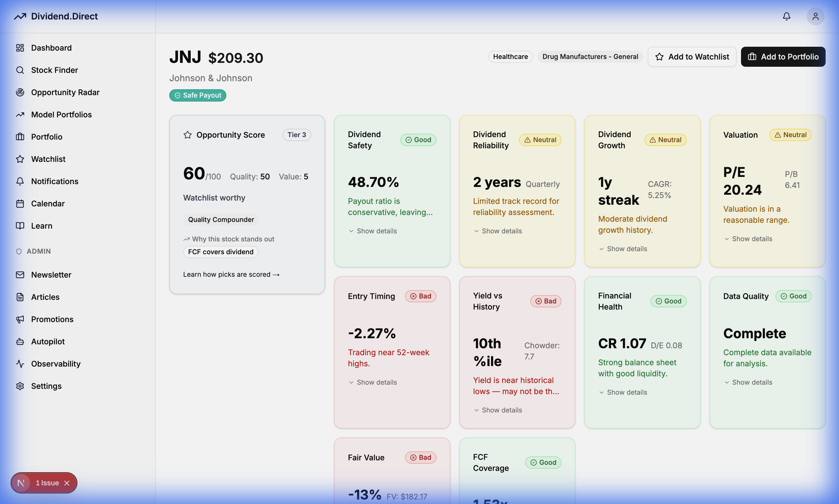
Task: Expand Show details on Valuation card
Action: (748, 238)
